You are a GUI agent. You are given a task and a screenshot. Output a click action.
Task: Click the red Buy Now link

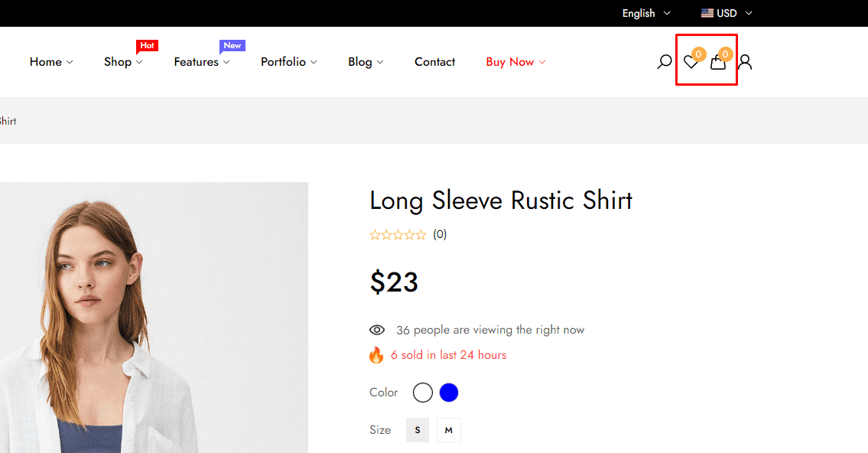pos(515,62)
